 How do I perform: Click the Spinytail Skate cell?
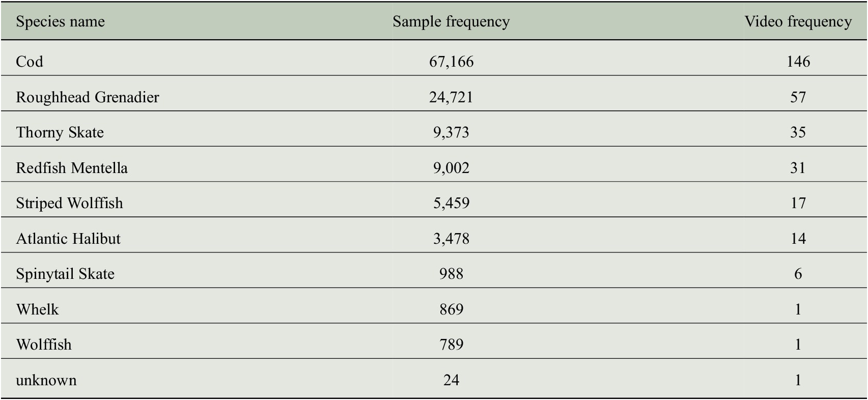coord(65,274)
